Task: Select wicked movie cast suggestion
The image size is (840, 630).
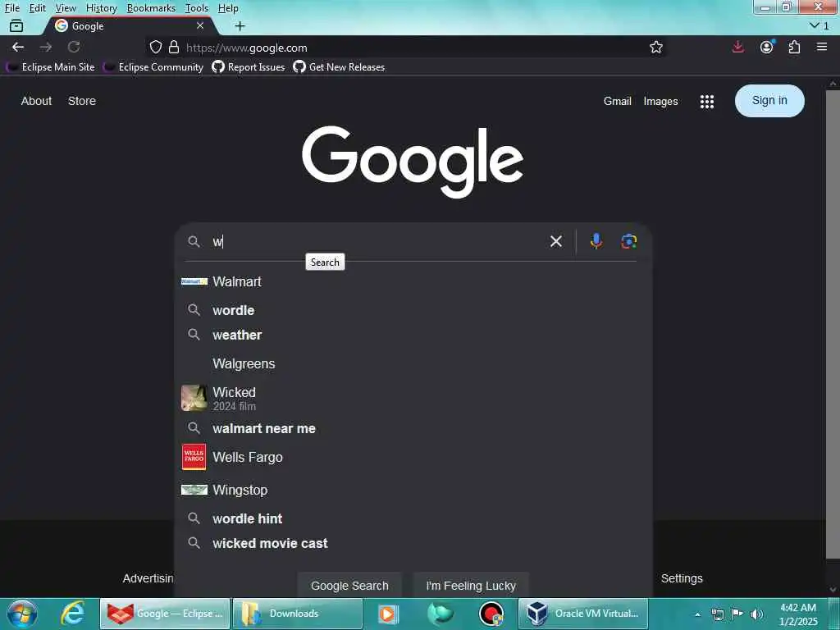Action: click(x=413, y=543)
